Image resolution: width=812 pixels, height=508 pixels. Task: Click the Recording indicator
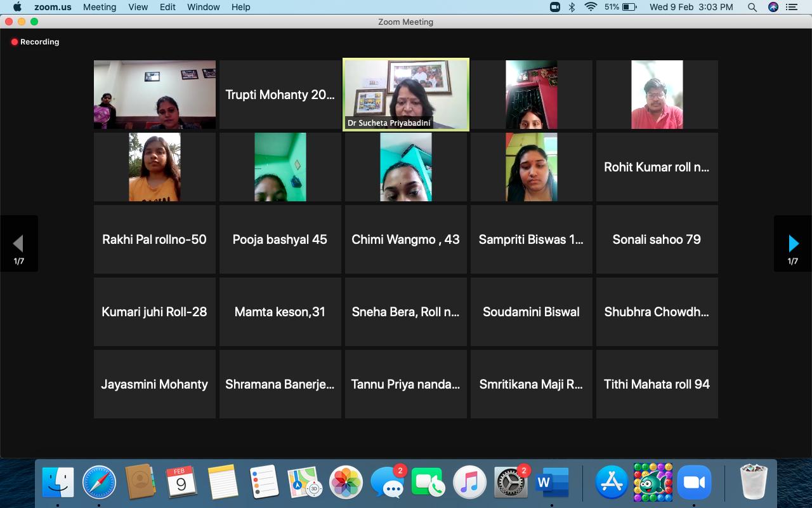35,42
